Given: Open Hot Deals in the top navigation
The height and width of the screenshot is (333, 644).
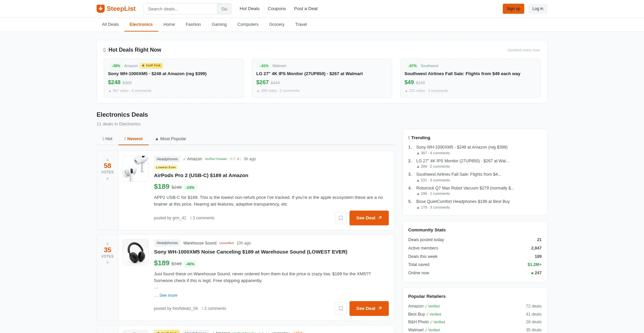Looking at the screenshot, I should pos(250,9).
